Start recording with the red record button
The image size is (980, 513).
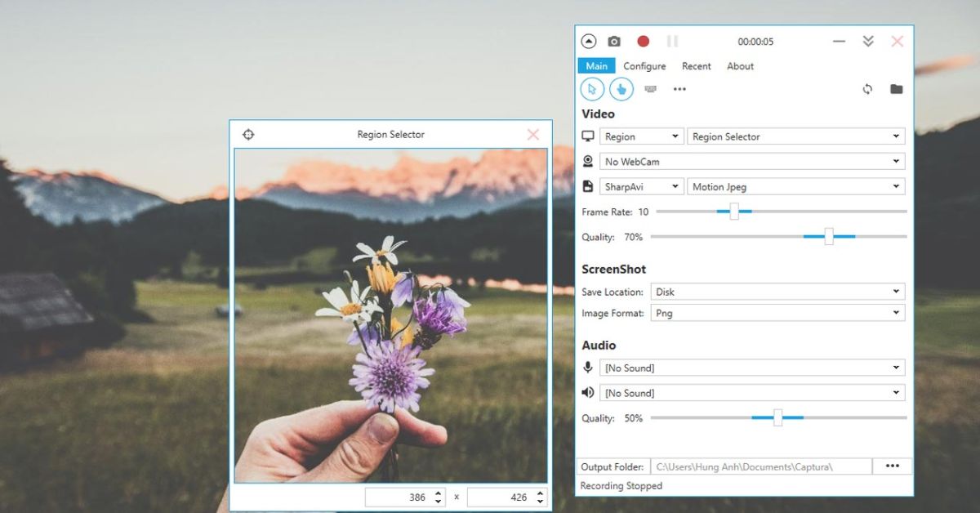(x=644, y=42)
